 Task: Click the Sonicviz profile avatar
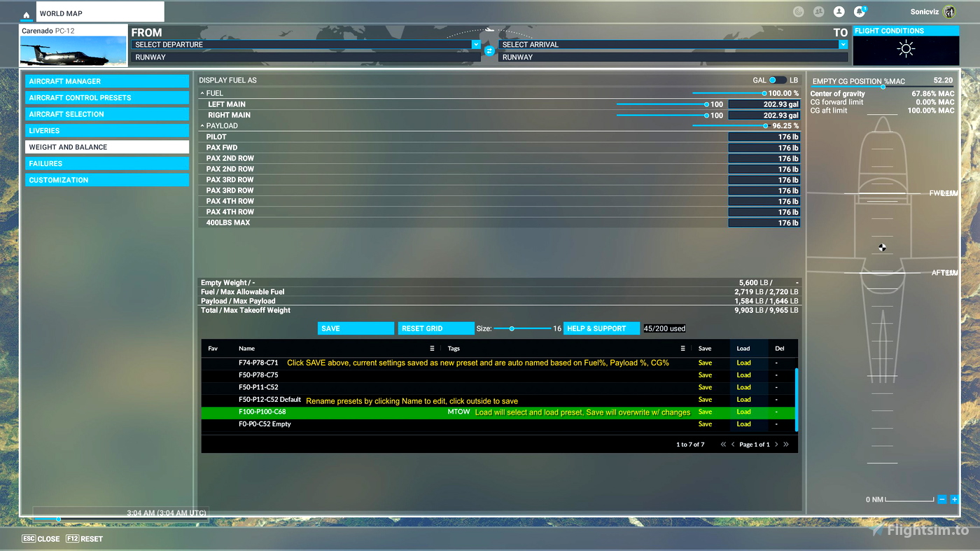pyautogui.click(x=949, y=12)
